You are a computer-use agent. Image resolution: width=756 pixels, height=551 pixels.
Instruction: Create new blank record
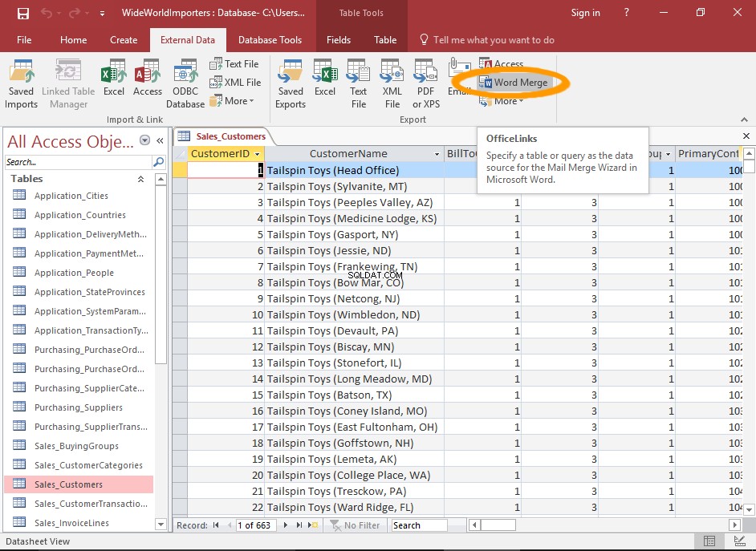click(313, 525)
